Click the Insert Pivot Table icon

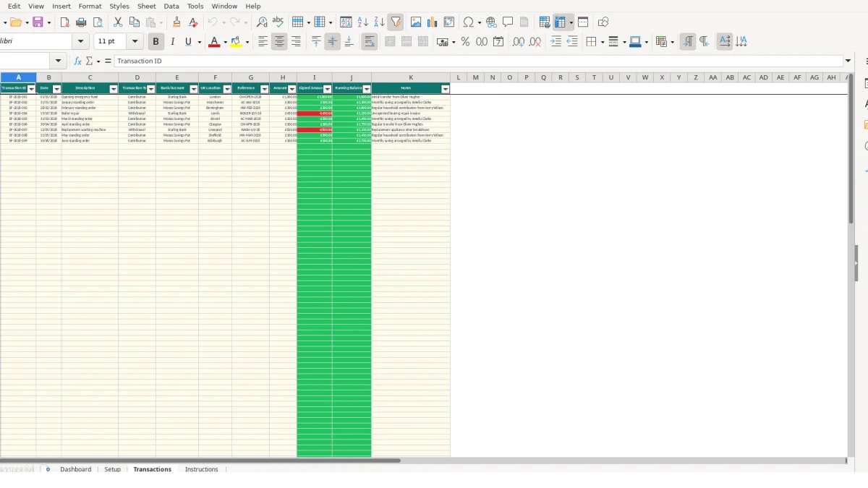(449, 22)
